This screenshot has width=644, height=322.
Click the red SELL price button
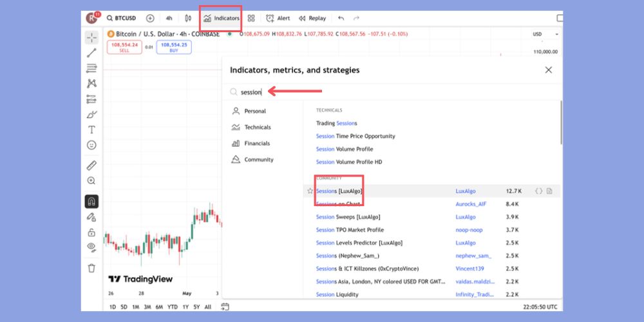point(124,48)
